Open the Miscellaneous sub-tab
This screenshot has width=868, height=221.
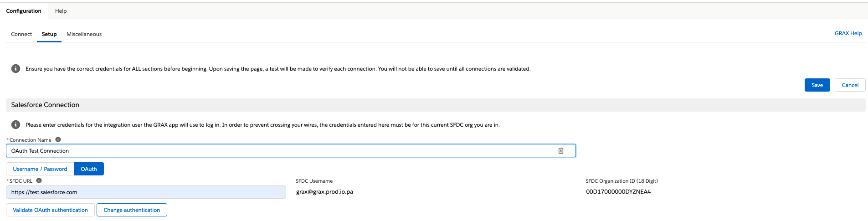(x=84, y=34)
